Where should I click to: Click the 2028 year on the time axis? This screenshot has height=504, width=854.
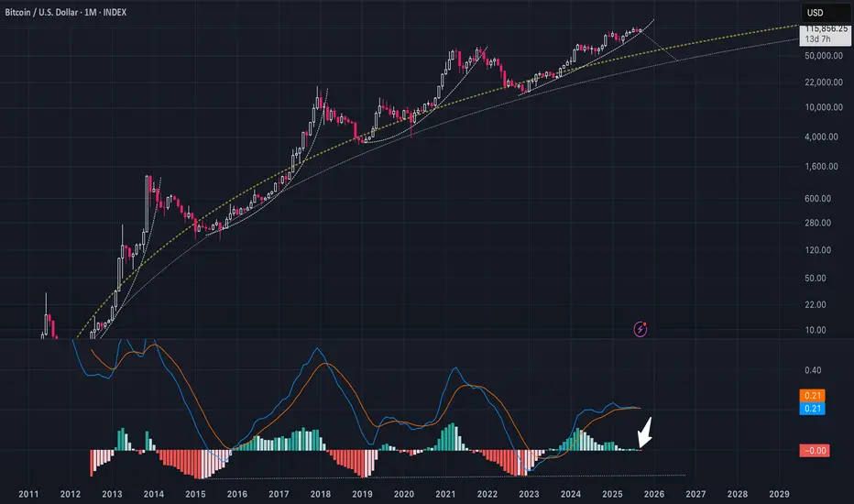(738, 494)
